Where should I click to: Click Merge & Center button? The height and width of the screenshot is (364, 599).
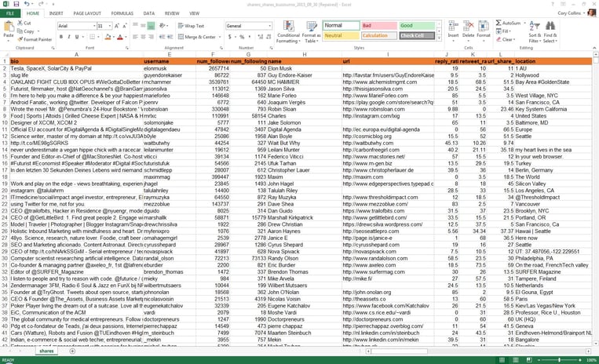tap(197, 37)
